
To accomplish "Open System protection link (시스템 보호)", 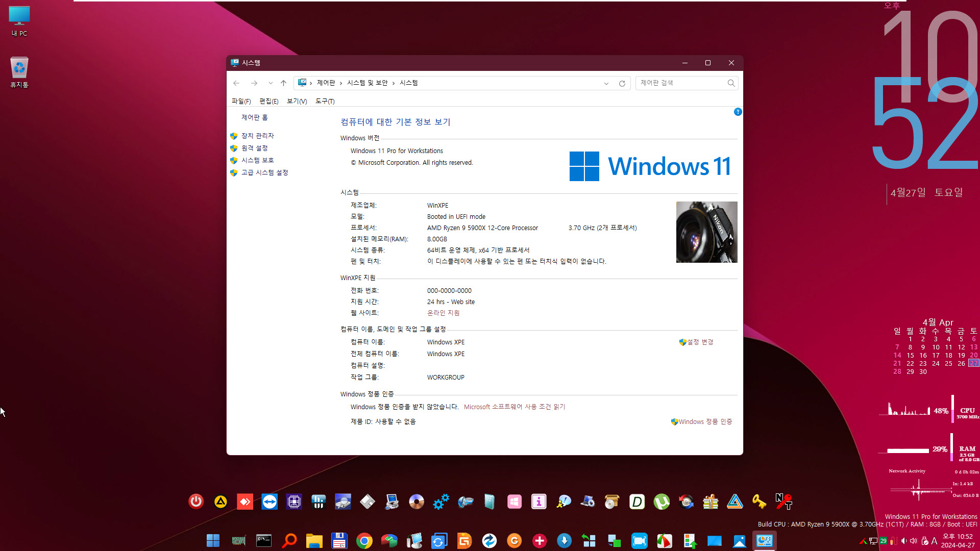I will click(258, 160).
